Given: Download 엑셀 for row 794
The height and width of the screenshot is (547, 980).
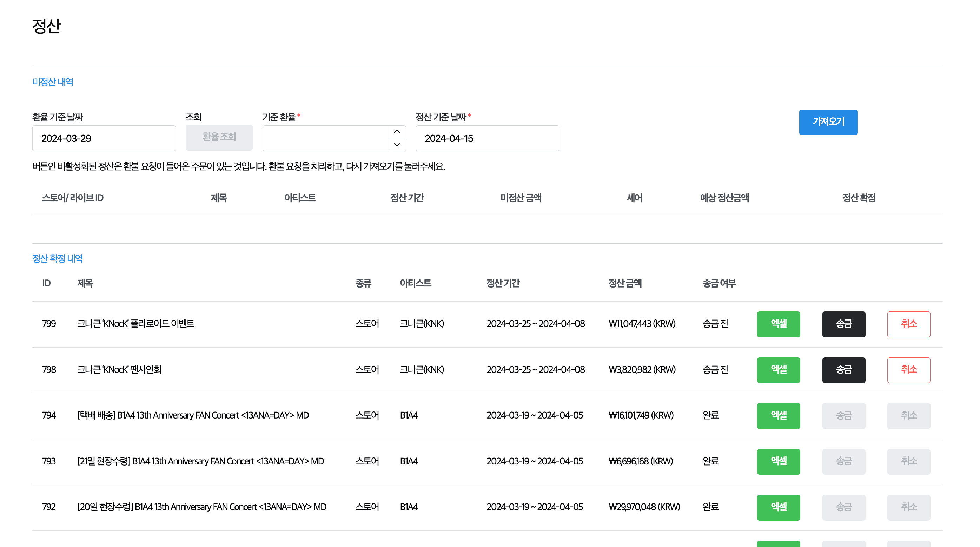Looking at the screenshot, I should [779, 416].
